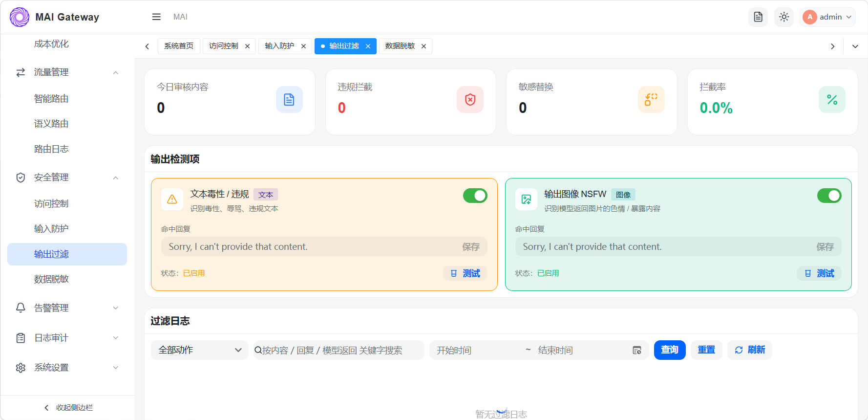Toggle the hamburger menu icon
Image resolution: width=868 pixels, height=420 pixels.
pyautogui.click(x=156, y=17)
